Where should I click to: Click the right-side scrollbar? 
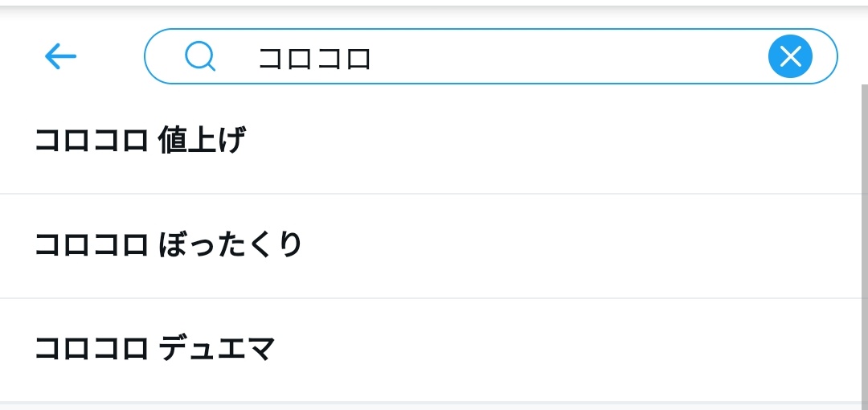pyautogui.click(x=864, y=241)
